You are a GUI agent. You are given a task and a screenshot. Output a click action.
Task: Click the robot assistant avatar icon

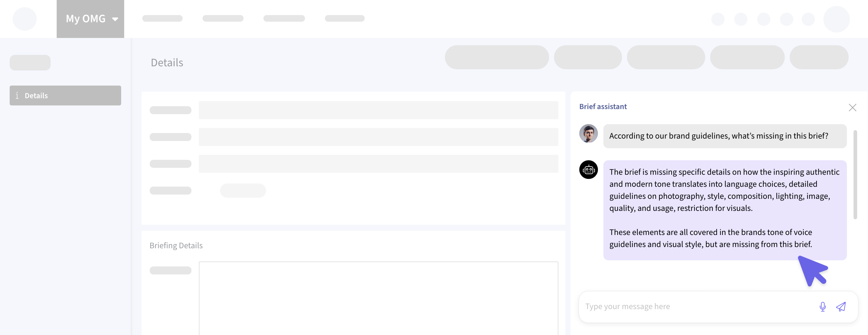(x=588, y=170)
